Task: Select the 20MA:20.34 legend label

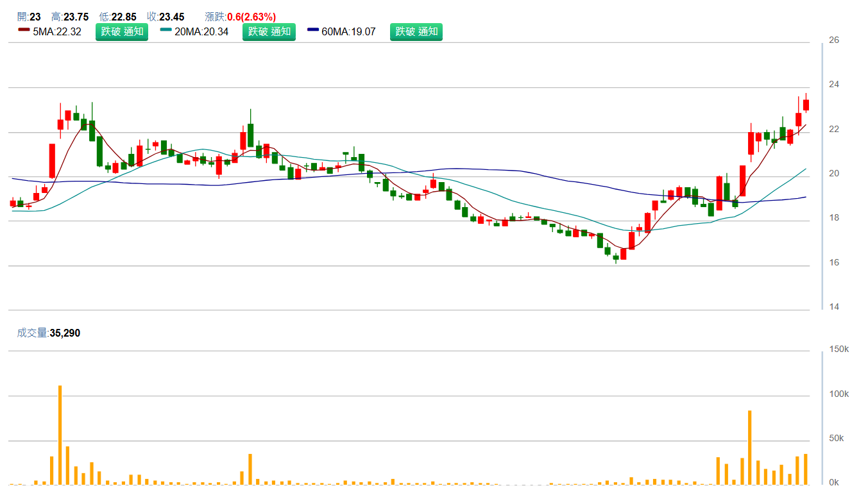Action: [x=201, y=32]
